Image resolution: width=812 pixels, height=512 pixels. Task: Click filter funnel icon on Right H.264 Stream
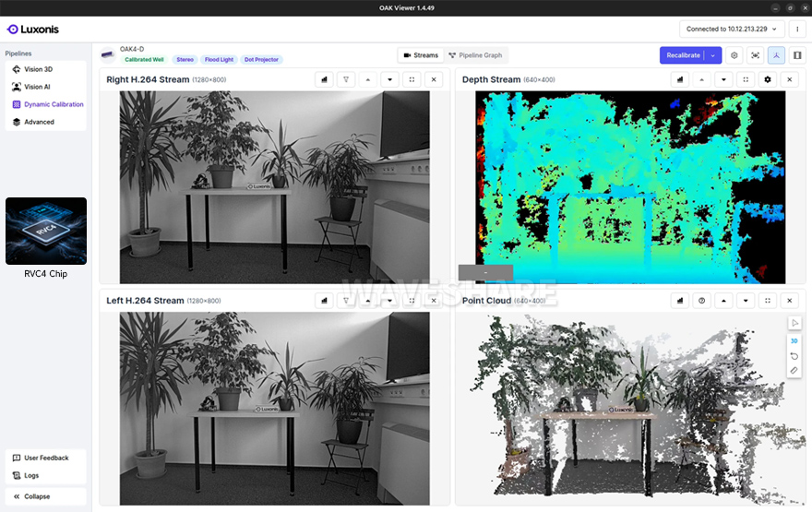346,79
